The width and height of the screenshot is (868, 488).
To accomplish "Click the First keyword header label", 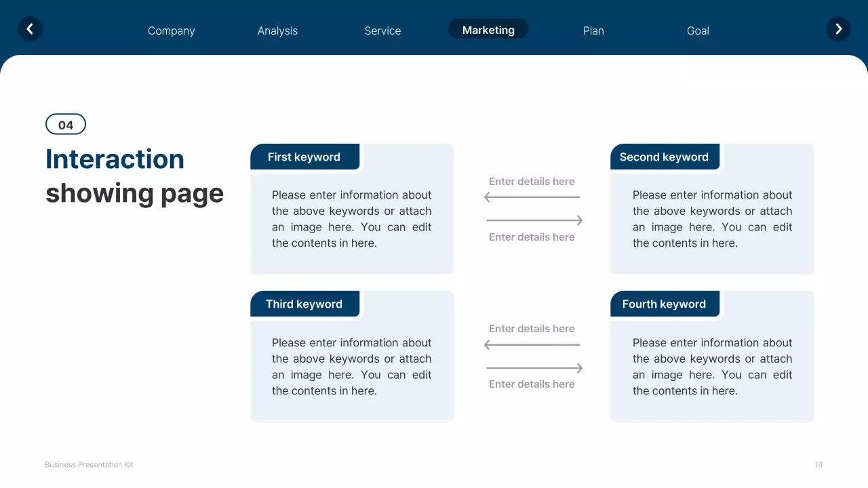I will (304, 157).
